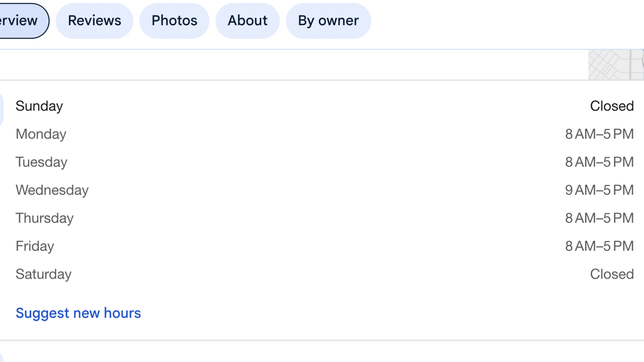The image size is (644, 362).
Task: Select the Monday row label
Action: (x=41, y=134)
